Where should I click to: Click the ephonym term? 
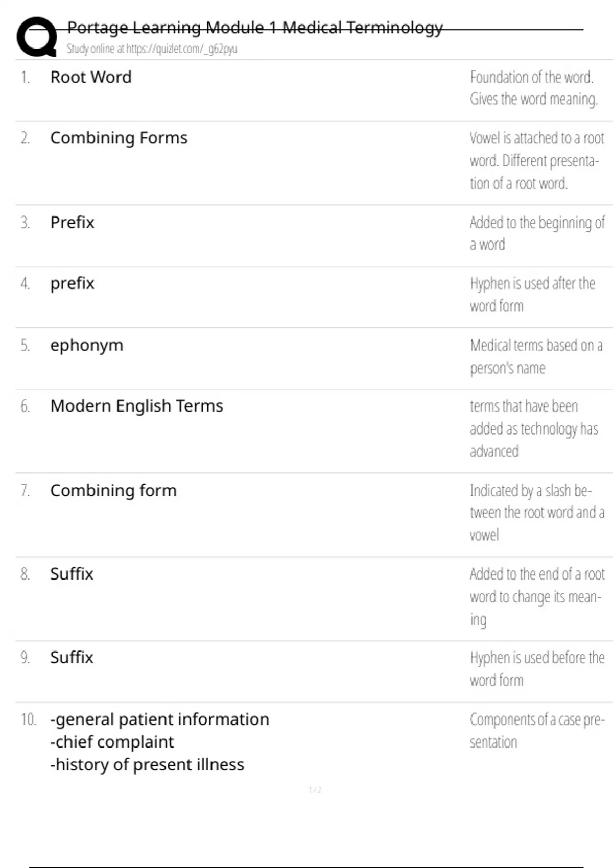tap(86, 345)
